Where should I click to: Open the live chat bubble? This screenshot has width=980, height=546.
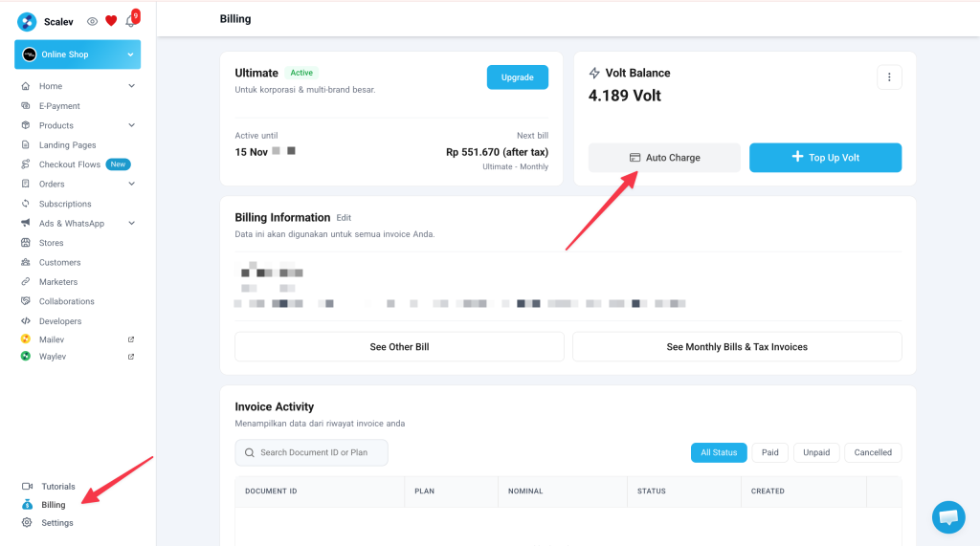pyautogui.click(x=948, y=517)
